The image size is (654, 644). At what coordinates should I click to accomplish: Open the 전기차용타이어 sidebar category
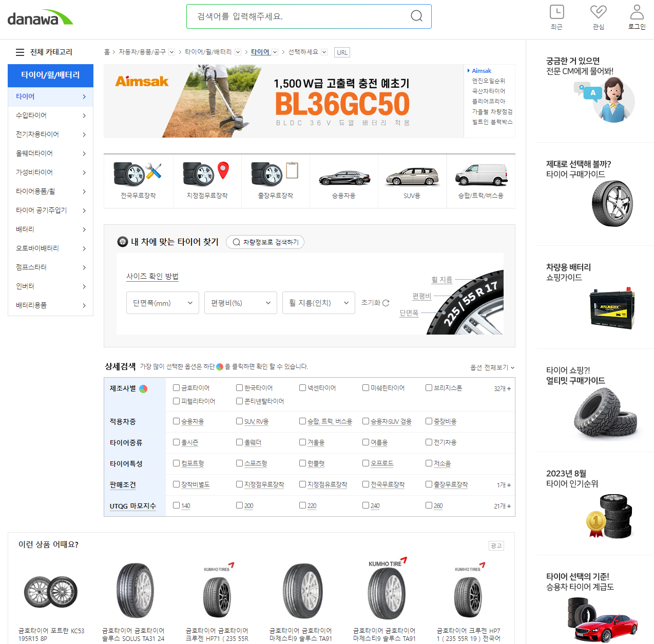51,134
